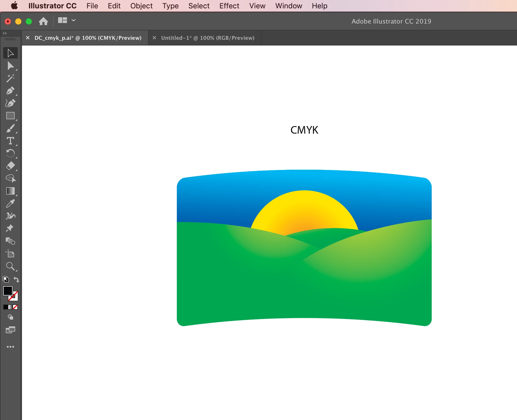Click the black Fill color swatch
The image size is (517, 420).
[x=7, y=291]
